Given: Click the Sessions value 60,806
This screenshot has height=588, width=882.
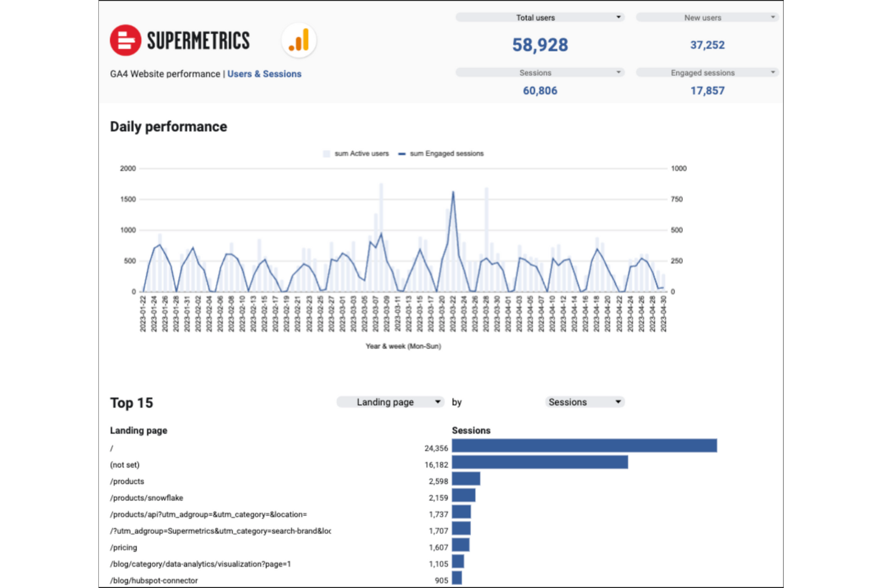Looking at the screenshot, I should [x=540, y=91].
